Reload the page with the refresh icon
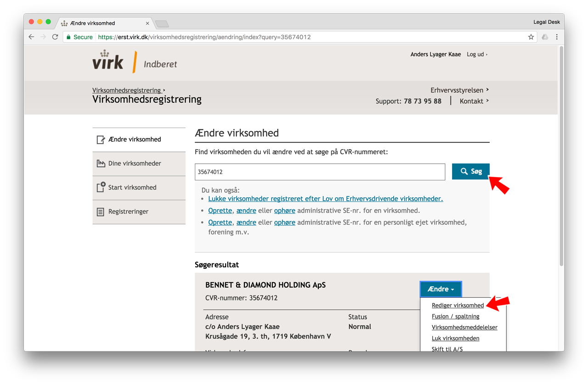Viewport: 588px width, 385px height. pyautogui.click(x=55, y=37)
